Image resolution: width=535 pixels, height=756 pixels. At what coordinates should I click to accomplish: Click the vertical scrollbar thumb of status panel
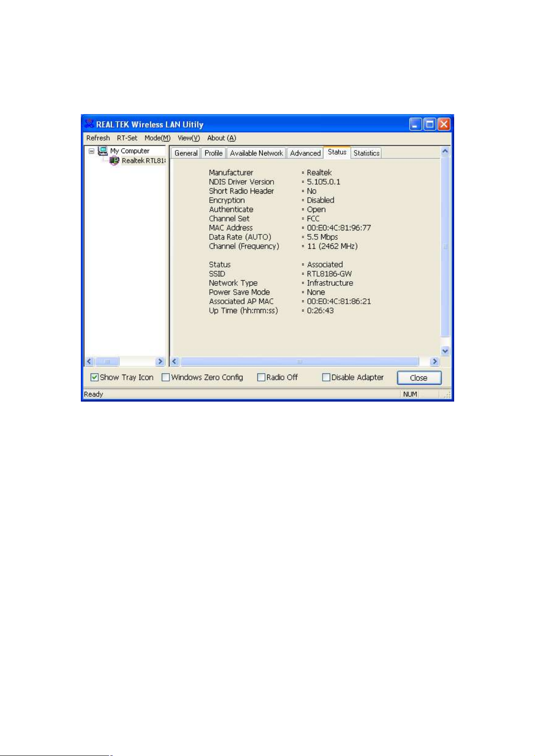click(445, 246)
